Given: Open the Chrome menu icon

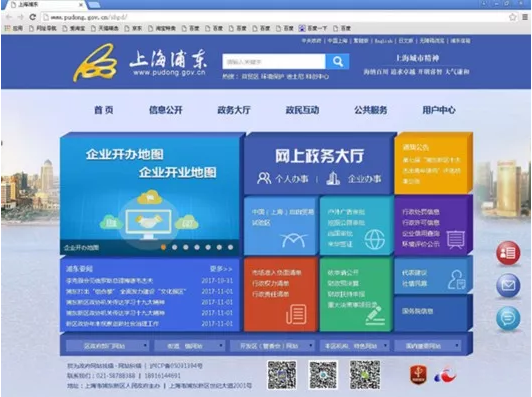Looking at the screenshot, I should (x=525, y=17).
